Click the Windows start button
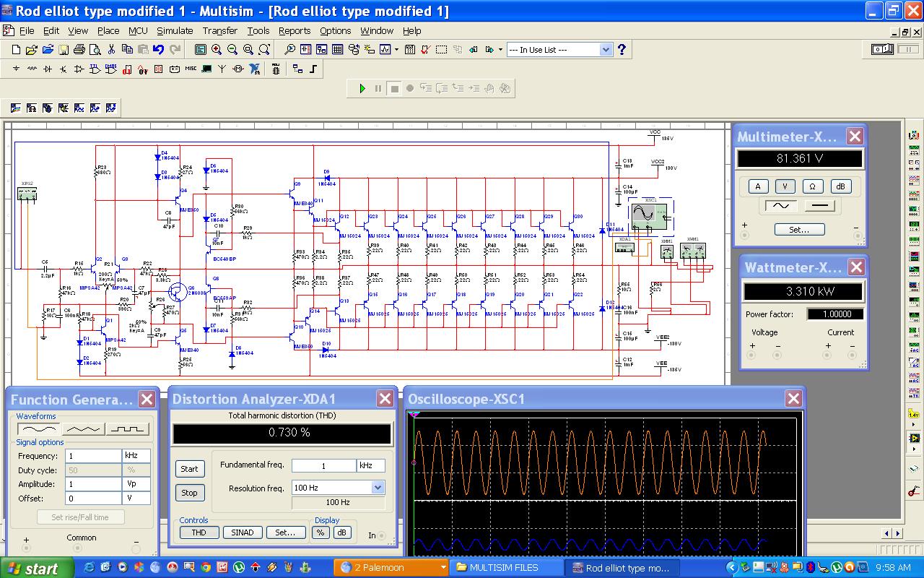924x578 pixels. [36, 568]
